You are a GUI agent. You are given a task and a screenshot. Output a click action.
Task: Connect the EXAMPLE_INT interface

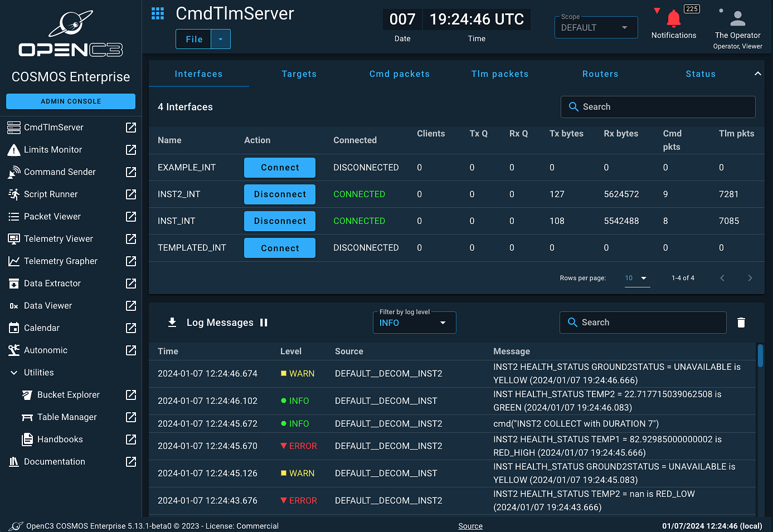click(x=280, y=168)
